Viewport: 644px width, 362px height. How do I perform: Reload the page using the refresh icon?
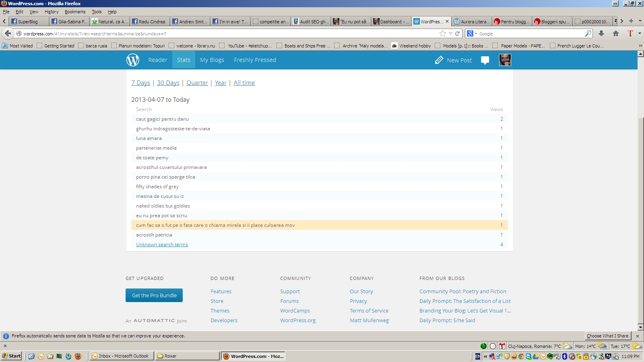click(457, 34)
